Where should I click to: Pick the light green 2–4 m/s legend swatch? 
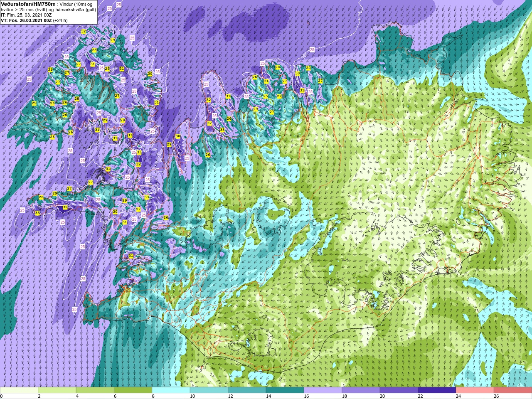[x=57, y=390]
